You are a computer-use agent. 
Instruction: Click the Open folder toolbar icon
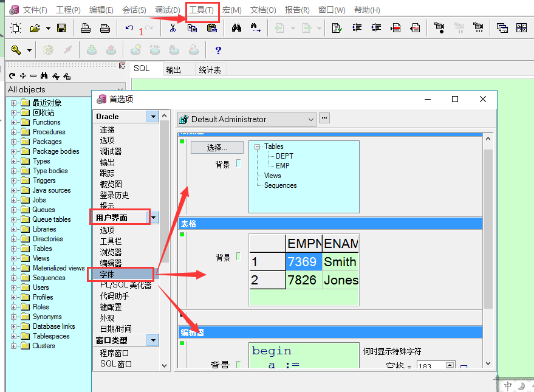pyautogui.click(x=35, y=28)
